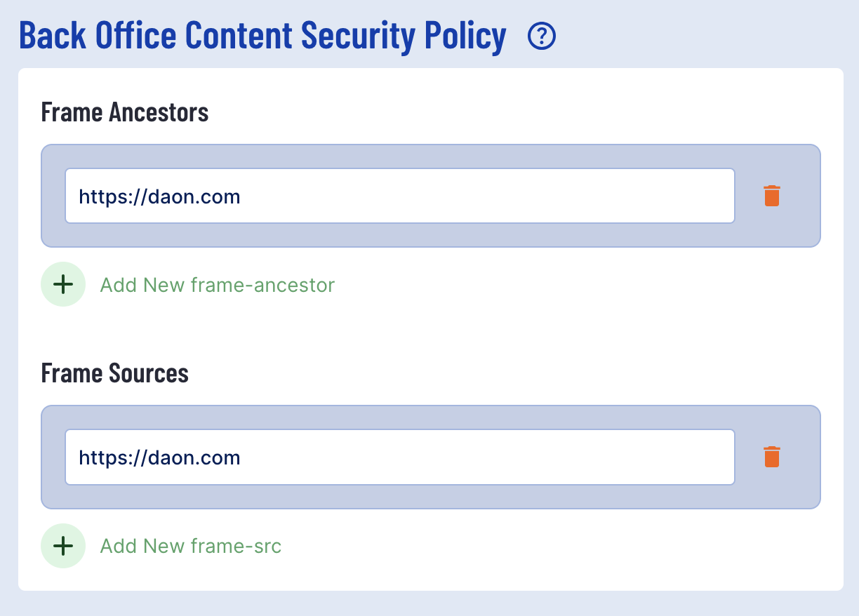This screenshot has width=859, height=616.
Task: Click the green circle beside Add New frame-ancestor
Action: click(x=63, y=285)
